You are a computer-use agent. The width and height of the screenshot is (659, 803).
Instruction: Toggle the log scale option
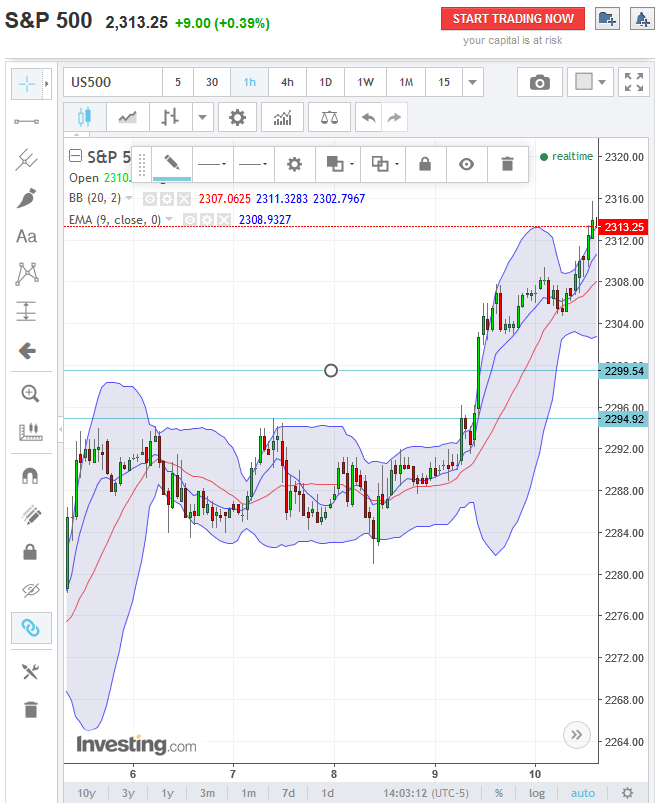click(x=537, y=793)
